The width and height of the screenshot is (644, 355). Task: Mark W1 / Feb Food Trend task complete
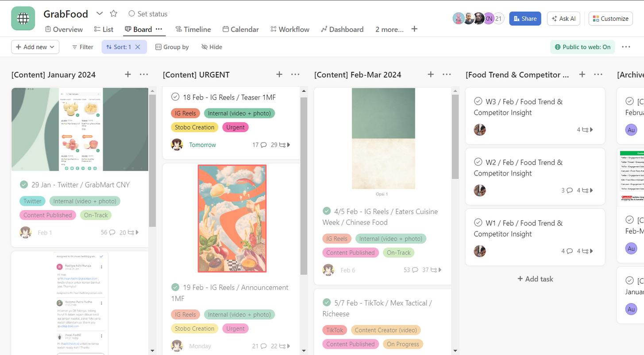[478, 222]
